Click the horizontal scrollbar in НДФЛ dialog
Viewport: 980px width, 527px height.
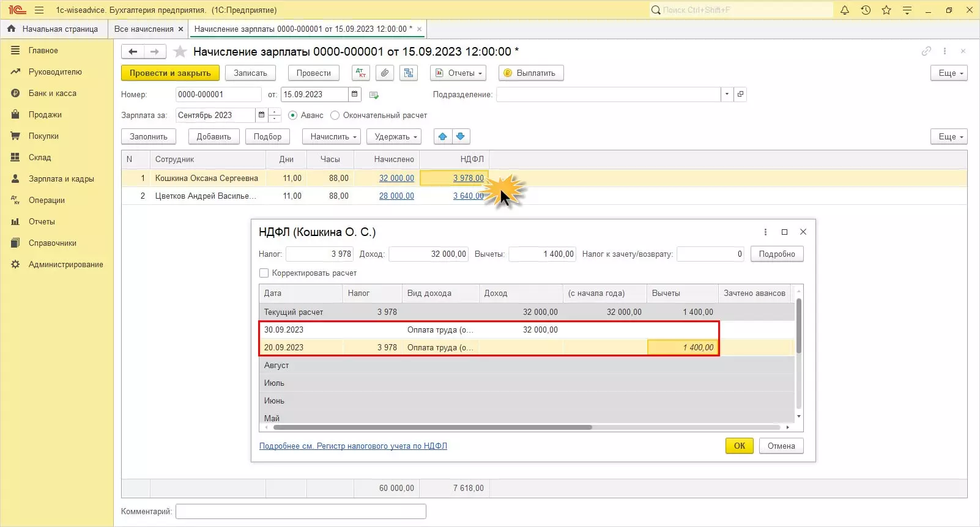(432, 427)
